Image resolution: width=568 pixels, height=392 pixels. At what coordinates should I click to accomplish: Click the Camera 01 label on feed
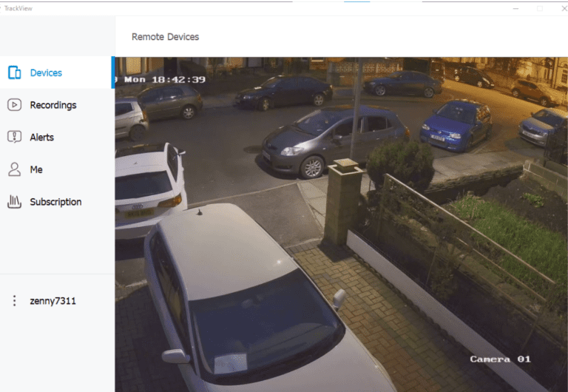click(x=500, y=359)
